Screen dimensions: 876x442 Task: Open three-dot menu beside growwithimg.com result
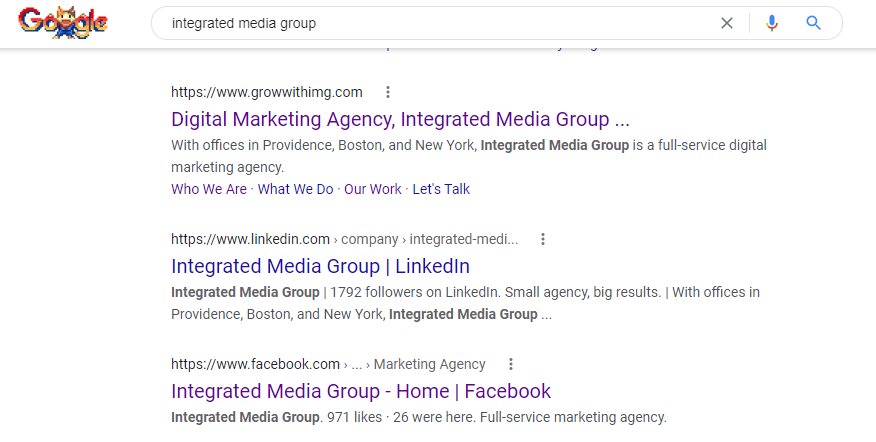tap(388, 92)
